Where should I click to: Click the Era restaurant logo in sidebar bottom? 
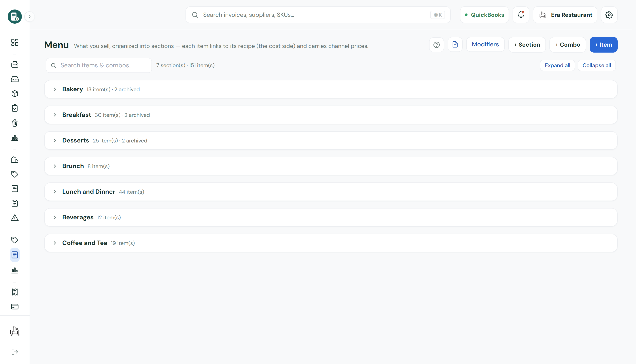15,331
